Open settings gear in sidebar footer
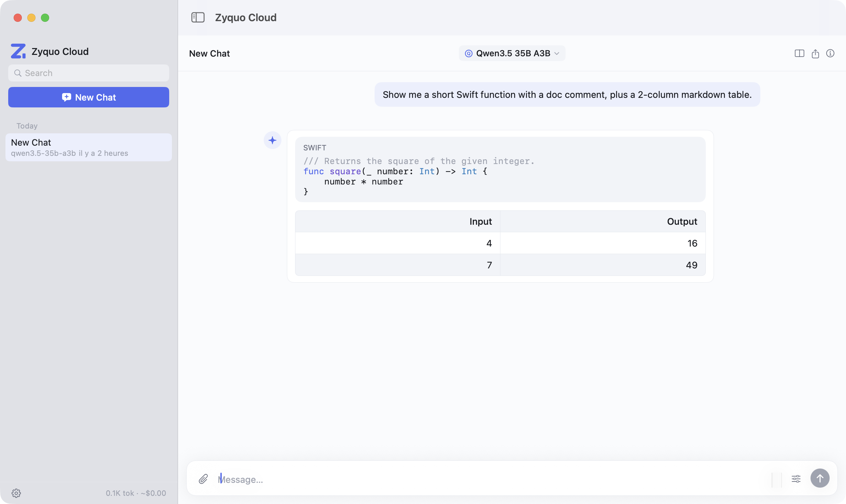Image resolution: width=846 pixels, height=504 pixels. 16,493
